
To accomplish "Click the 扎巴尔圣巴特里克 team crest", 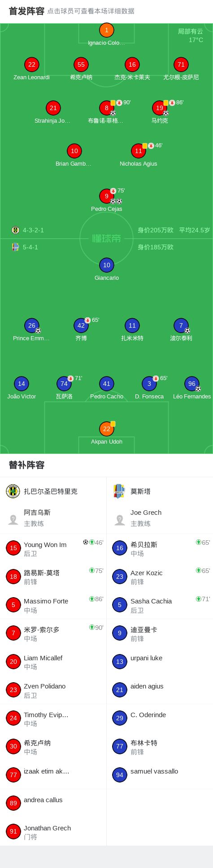I will (13, 491).
